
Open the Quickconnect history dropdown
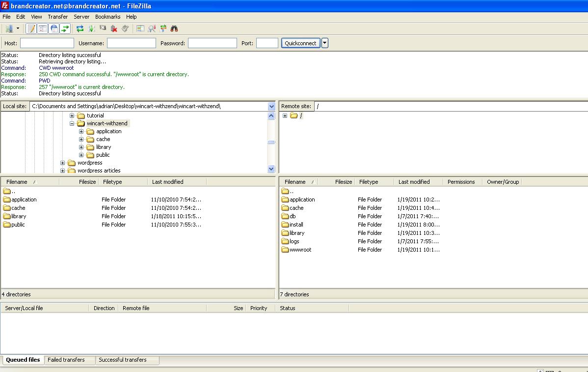[x=325, y=43]
